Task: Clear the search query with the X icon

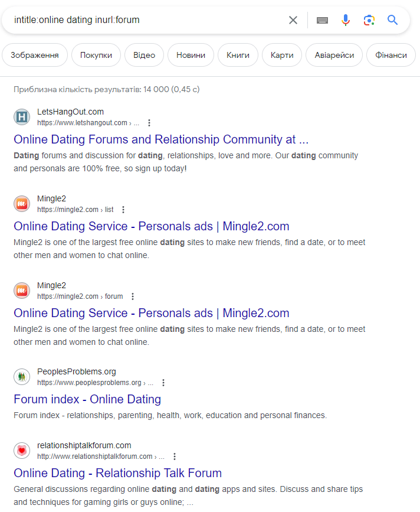Action: click(x=293, y=20)
